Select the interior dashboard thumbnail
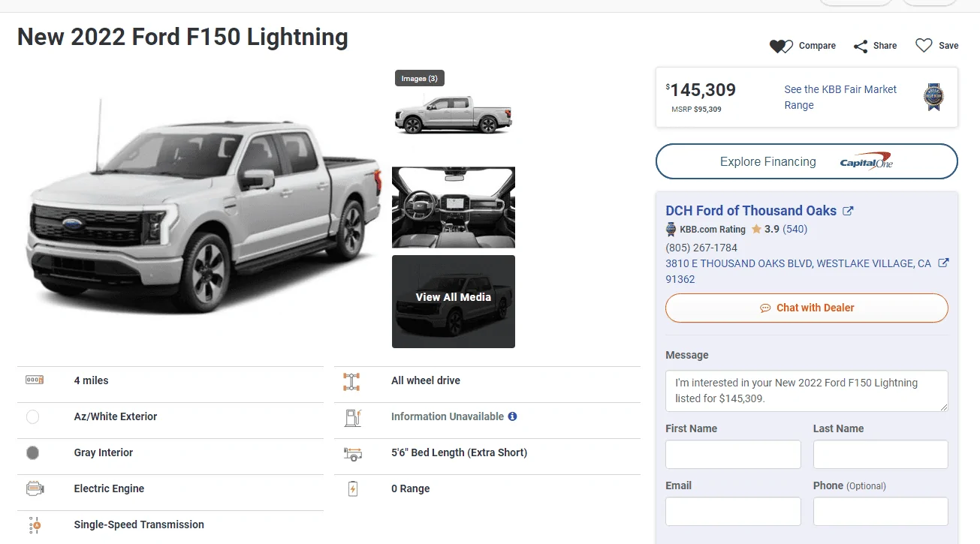Image resolution: width=980 pixels, height=544 pixels. [454, 207]
